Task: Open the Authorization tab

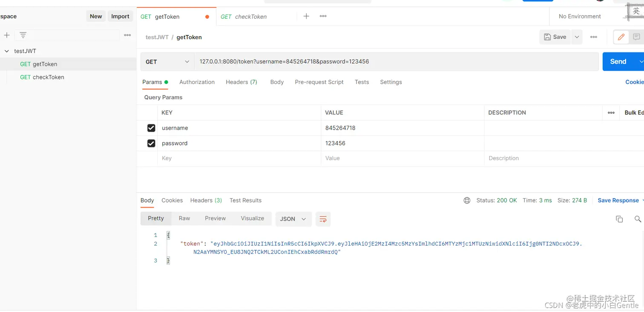Action: (x=197, y=82)
